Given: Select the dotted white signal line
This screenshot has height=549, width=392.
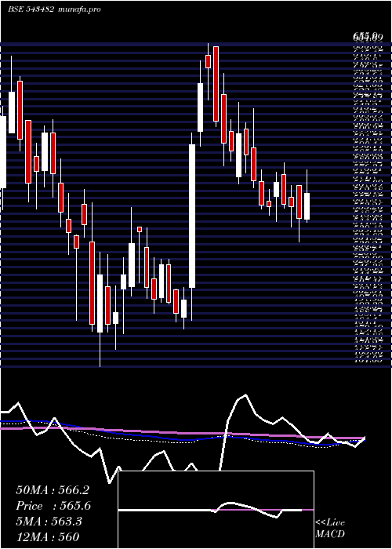Looking at the screenshot, I should [140, 439].
